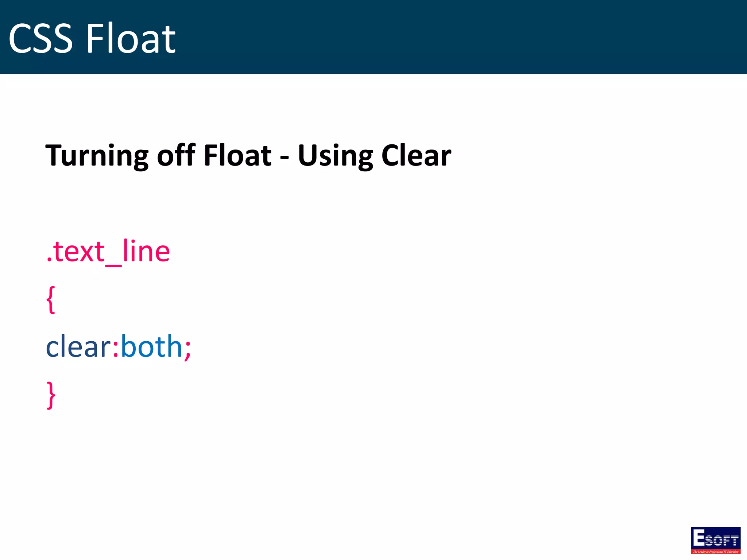Click the blue 'both' value
747x560 pixels.
click(151, 346)
